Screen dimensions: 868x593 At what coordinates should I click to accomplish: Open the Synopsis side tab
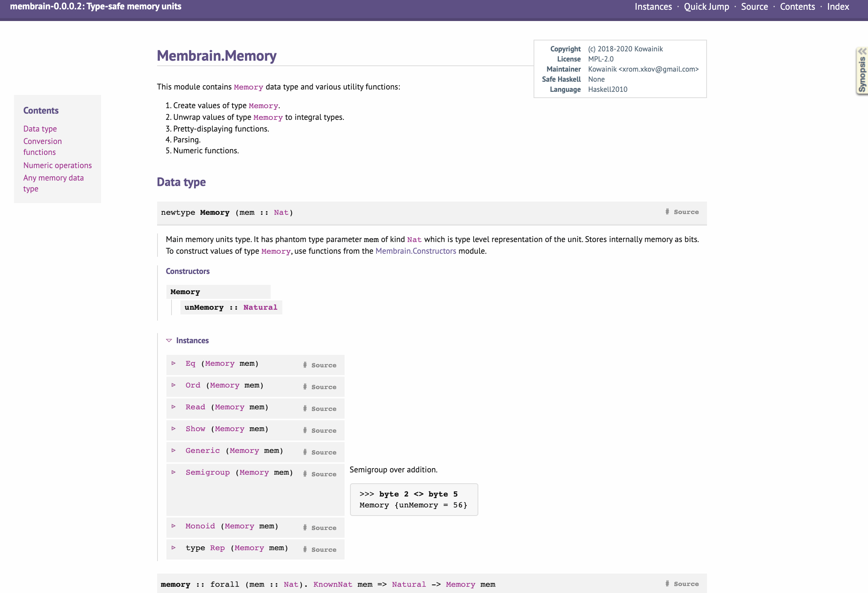pos(862,70)
